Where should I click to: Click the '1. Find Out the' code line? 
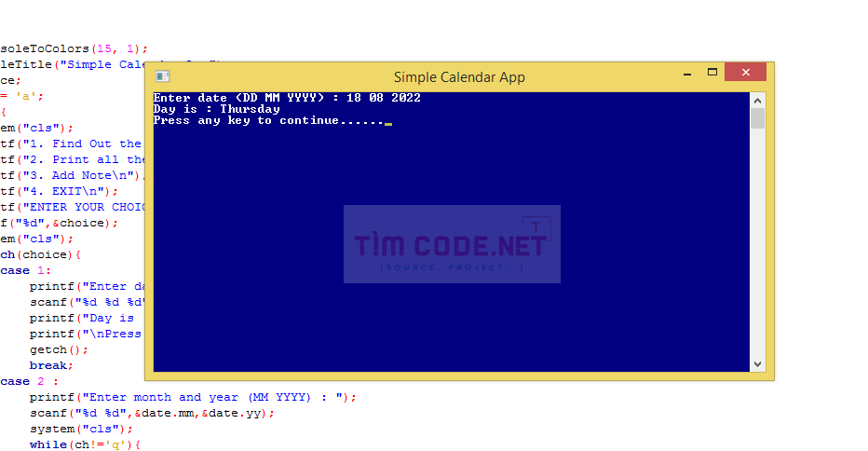[x=73, y=144]
